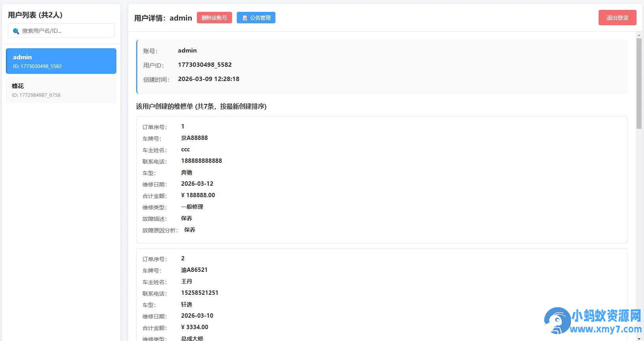Image resolution: width=644 pixels, height=341 pixels.
Task: Click owner name 王丹
Action: tap(187, 281)
